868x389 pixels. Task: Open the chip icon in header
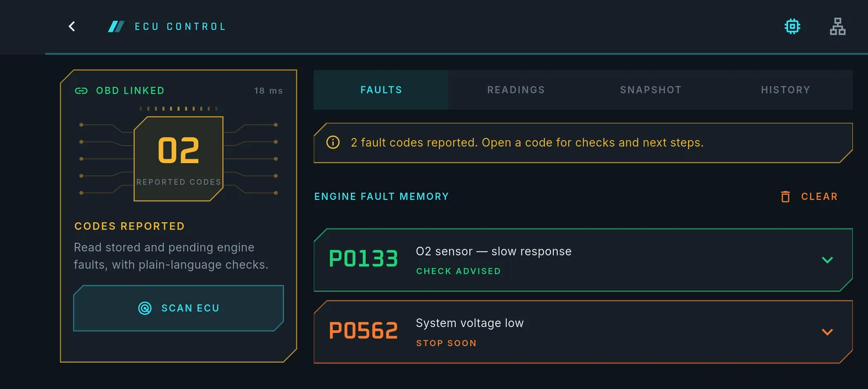click(793, 26)
